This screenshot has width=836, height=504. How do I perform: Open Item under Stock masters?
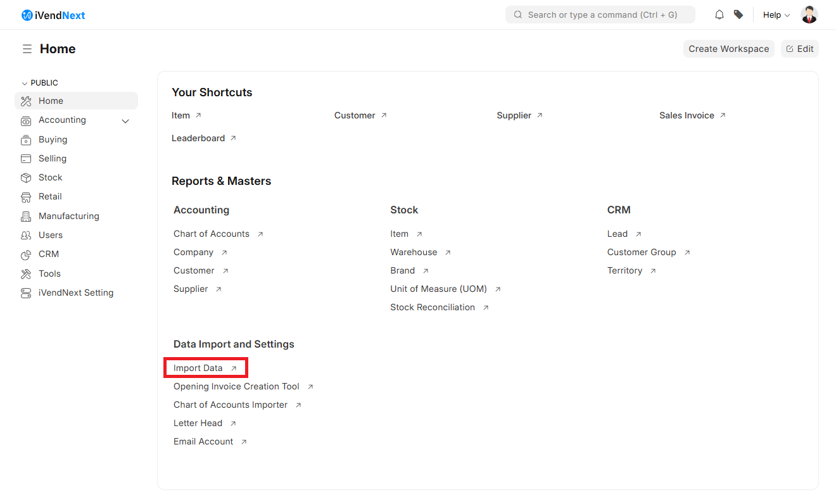click(x=399, y=234)
